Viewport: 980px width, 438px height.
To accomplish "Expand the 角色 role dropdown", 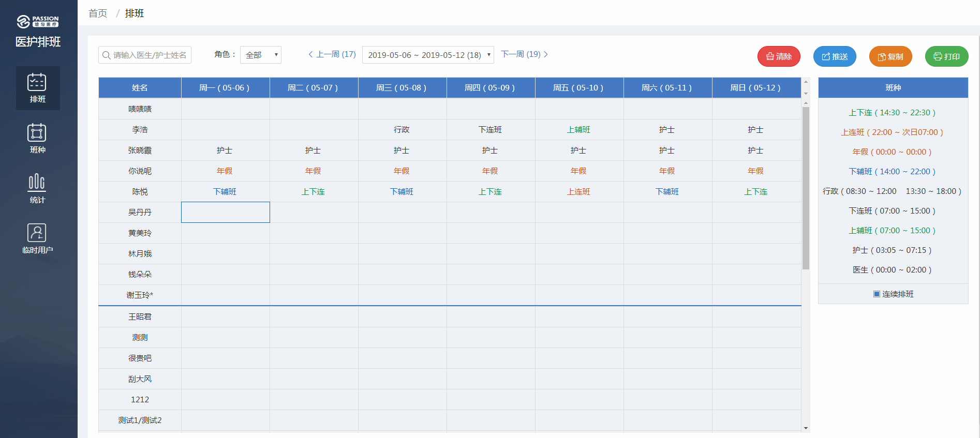I will coord(261,55).
